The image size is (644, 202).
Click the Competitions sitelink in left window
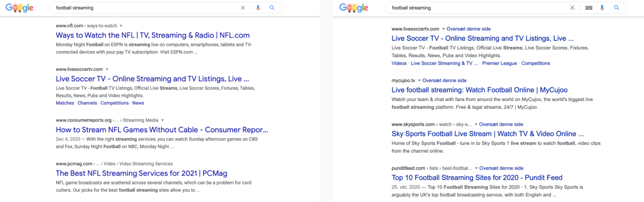pos(114,103)
